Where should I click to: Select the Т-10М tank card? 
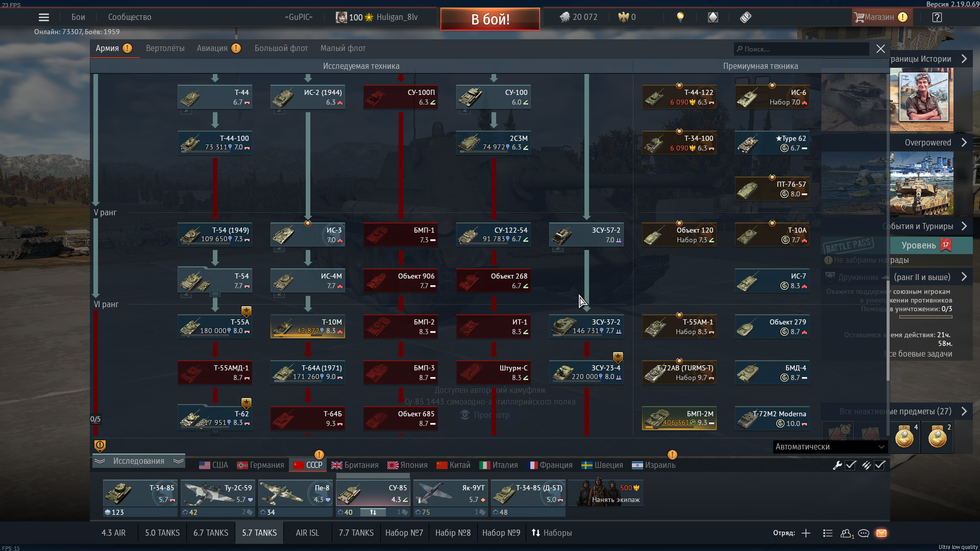pyautogui.click(x=308, y=327)
